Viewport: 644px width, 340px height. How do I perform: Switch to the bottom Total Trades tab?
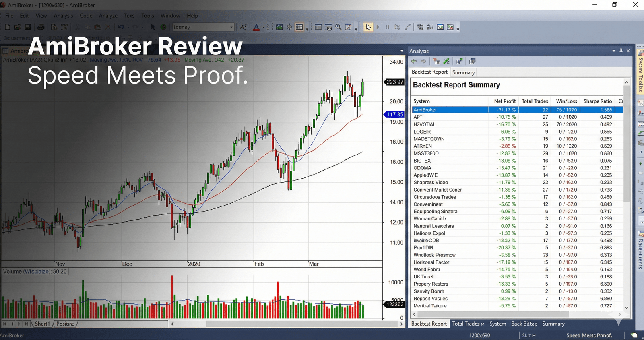(x=468, y=324)
